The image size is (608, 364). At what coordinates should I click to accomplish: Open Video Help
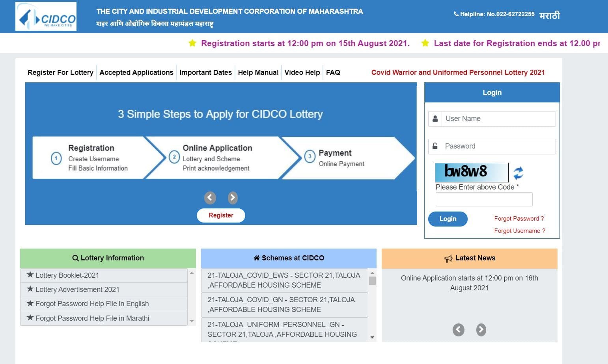[302, 72]
